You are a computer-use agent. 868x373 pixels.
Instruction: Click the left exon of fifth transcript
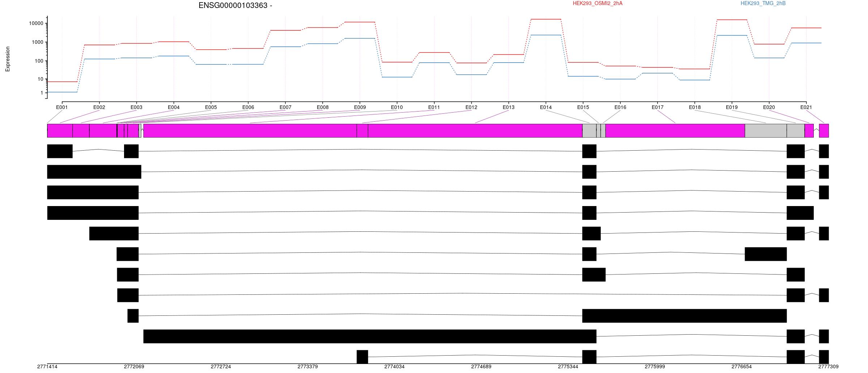114,234
